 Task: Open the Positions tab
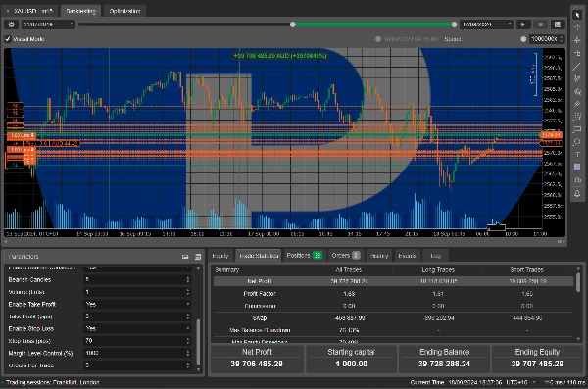coord(304,256)
